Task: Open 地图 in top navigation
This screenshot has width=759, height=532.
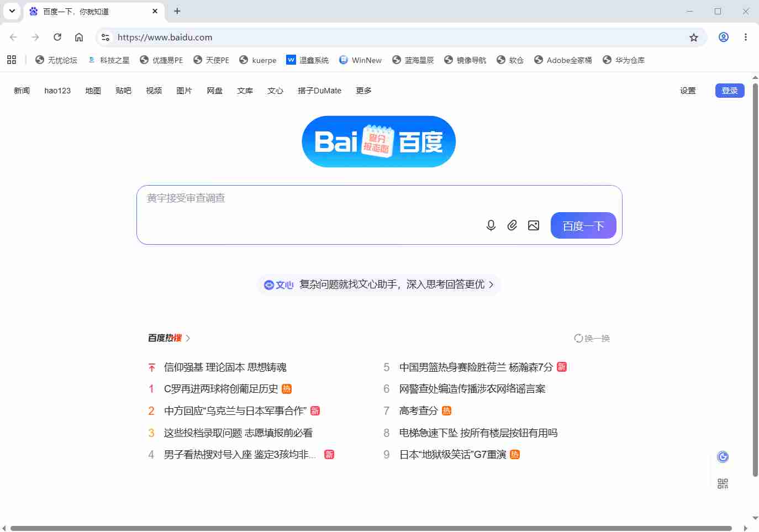Action: click(93, 91)
